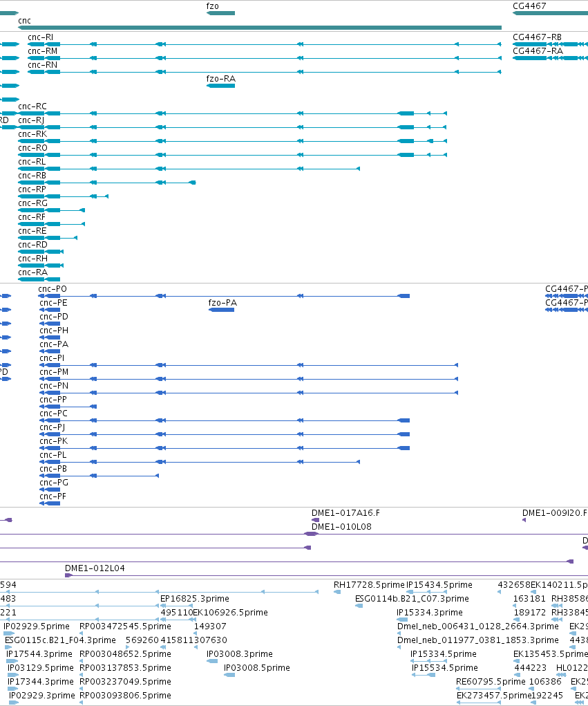Click the DME1-010L08 feature label
Viewport: 588px width, 706px height.
(x=341, y=527)
